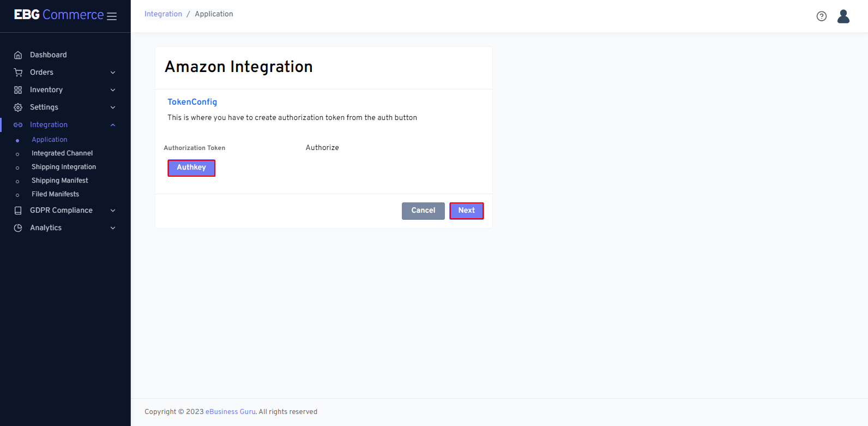Collapse the Integration menu chevron
The height and width of the screenshot is (426, 868).
(x=113, y=125)
